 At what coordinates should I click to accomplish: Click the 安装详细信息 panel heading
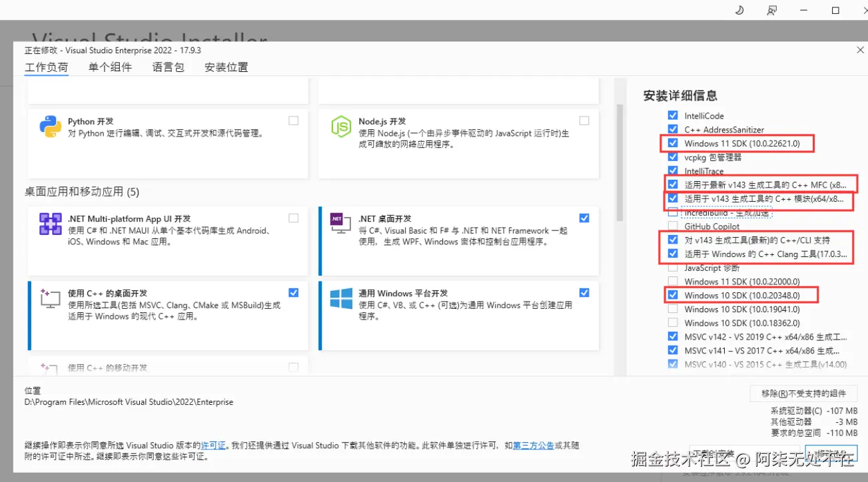click(x=680, y=96)
